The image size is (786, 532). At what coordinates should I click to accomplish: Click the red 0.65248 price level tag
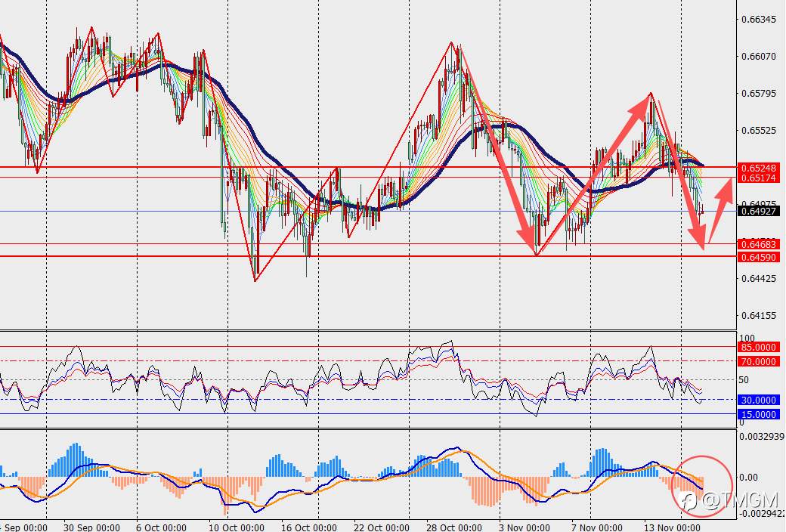coord(759,168)
